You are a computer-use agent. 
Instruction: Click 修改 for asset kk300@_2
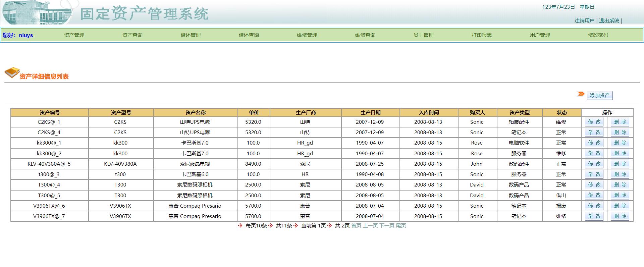(x=594, y=153)
